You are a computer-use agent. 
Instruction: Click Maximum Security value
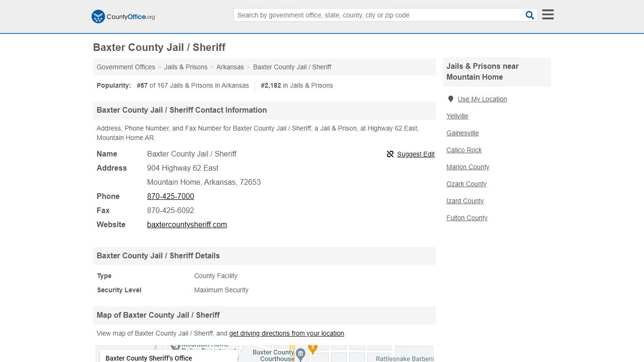click(x=221, y=290)
